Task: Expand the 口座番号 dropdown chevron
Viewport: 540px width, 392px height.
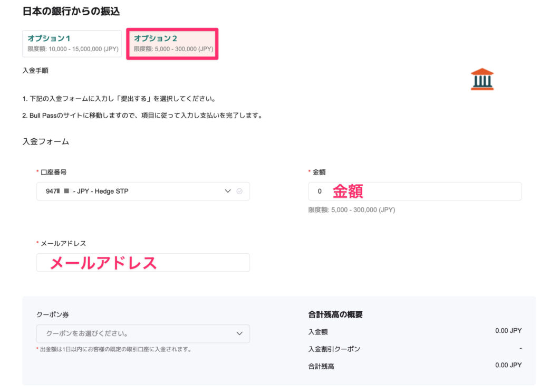Action: pos(228,192)
